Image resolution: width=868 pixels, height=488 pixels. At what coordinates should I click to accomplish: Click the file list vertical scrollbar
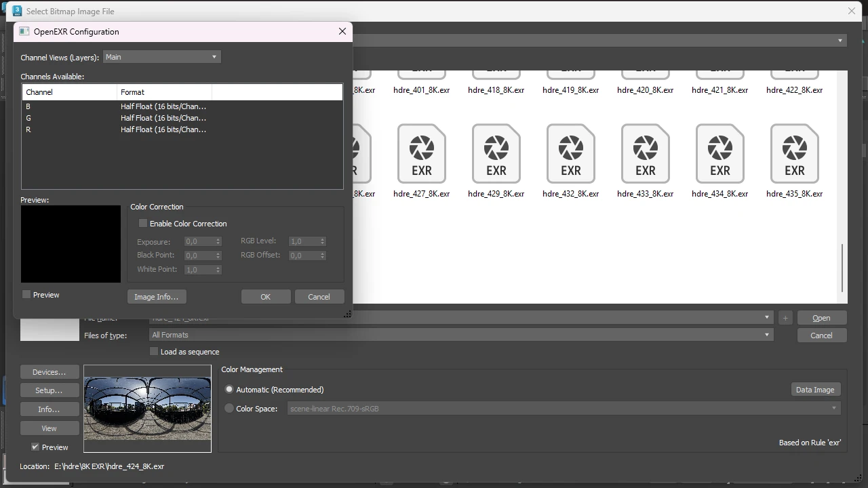point(842,268)
